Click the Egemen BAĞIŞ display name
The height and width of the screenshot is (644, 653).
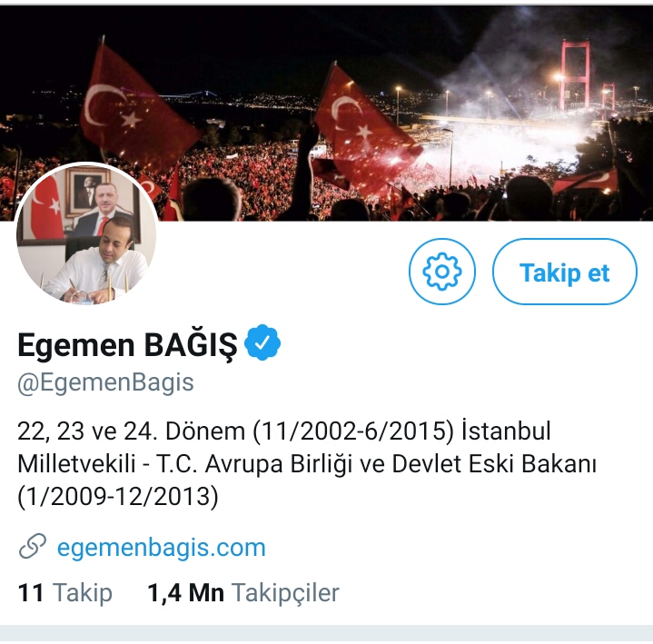click(x=127, y=345)
